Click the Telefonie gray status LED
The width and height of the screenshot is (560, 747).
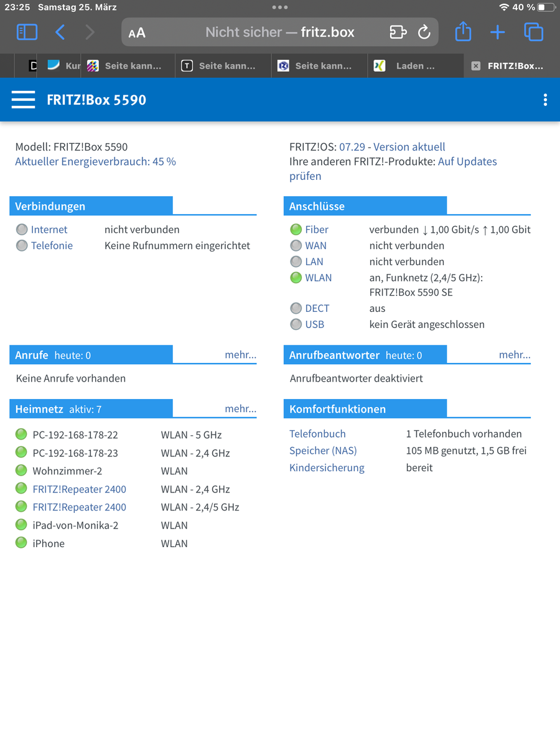22,246
